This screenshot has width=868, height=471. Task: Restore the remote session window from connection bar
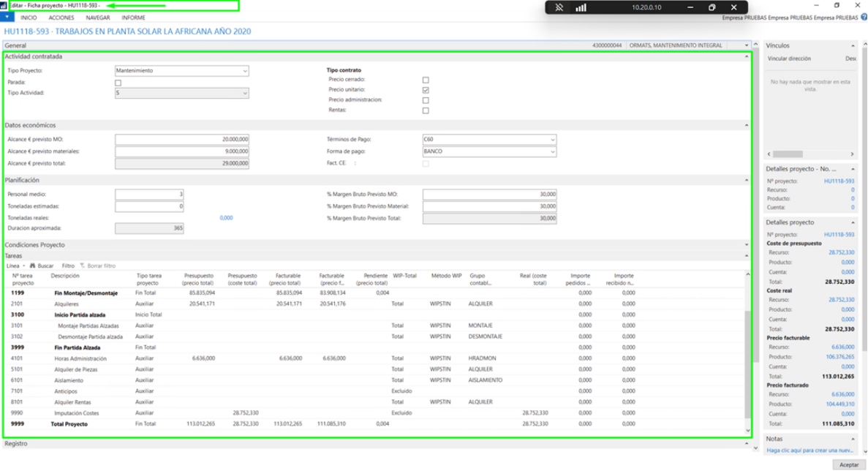(x=712, y=7)
